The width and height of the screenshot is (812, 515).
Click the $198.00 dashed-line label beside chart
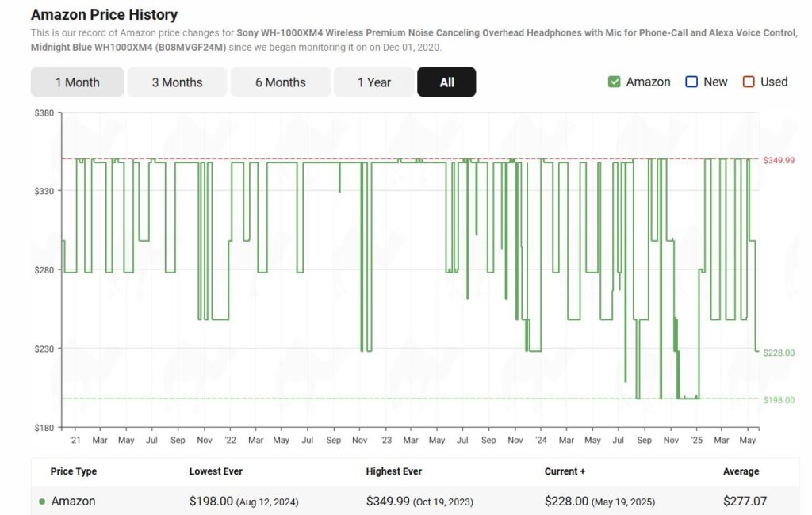779,400
